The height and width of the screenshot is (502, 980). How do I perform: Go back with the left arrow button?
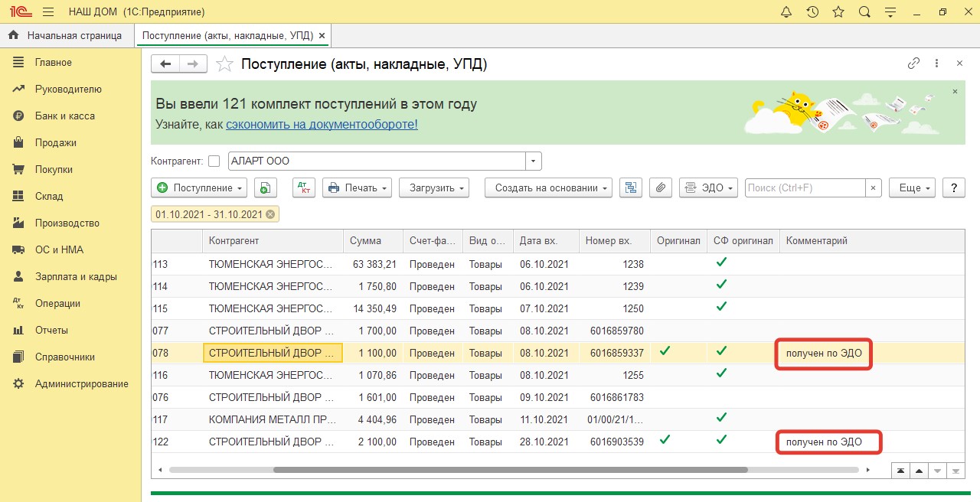click(165, 64)
